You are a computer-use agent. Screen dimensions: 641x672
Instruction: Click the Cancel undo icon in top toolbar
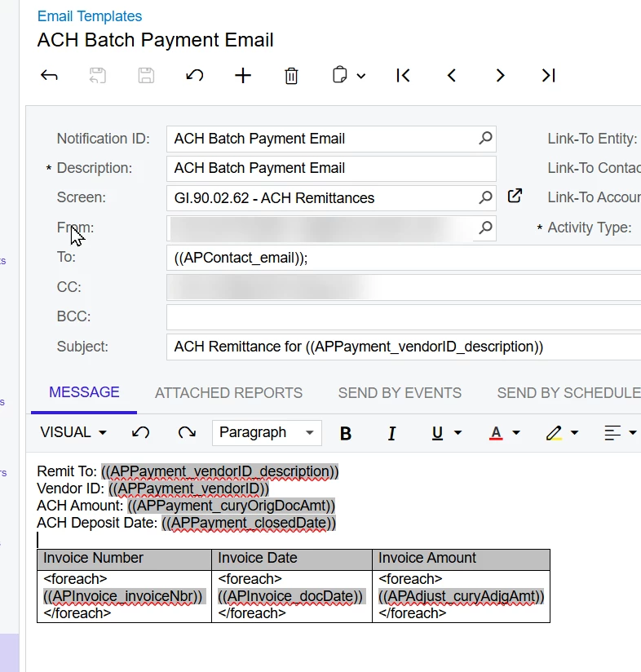(x=195, y=76)
